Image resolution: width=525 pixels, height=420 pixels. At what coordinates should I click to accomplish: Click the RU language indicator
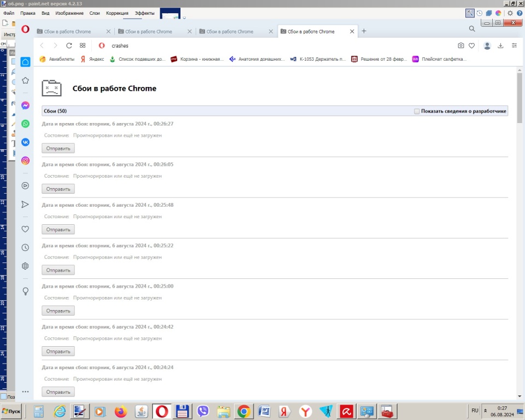[x=475, y=411]
